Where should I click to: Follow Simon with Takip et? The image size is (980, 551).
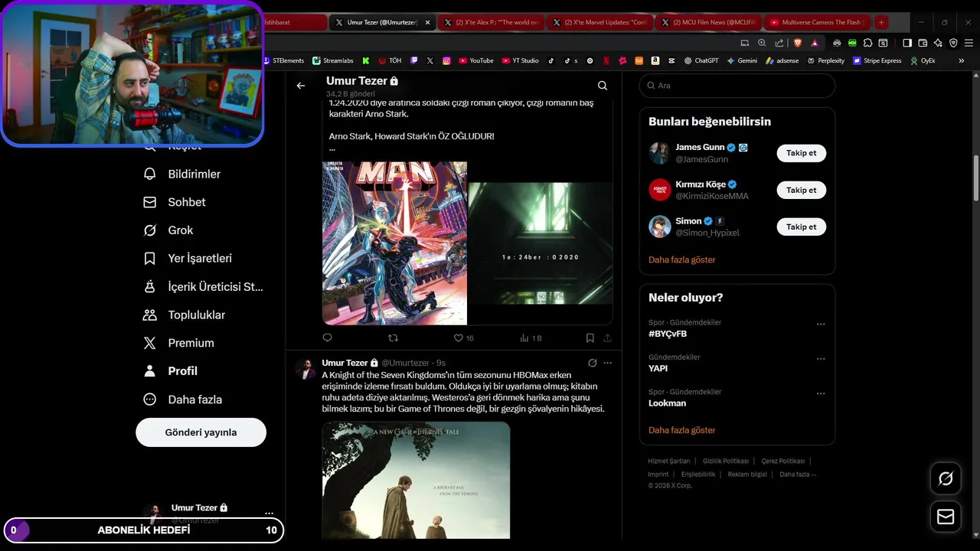click(801, 227)
